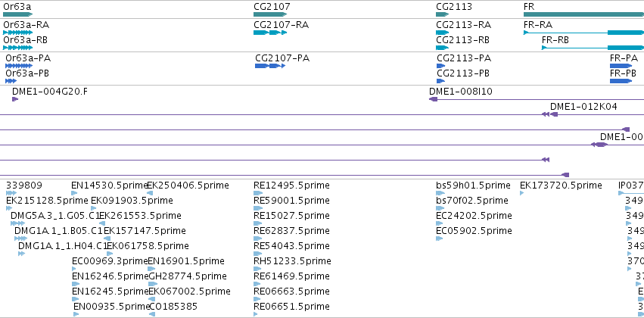Click the DME1-012K04 feature label
644x318 pixels.
point(583,107)
